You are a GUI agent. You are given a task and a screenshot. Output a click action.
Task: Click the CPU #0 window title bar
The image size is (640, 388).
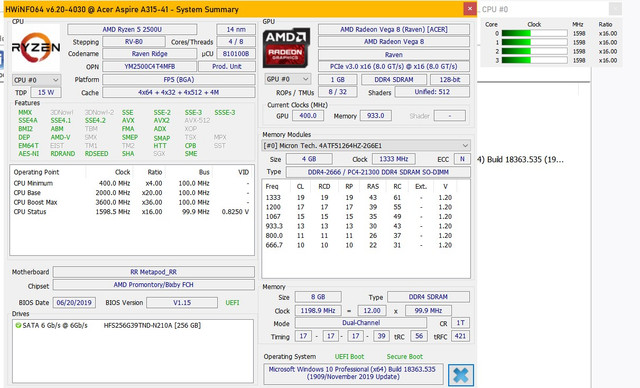click(551, 9)
